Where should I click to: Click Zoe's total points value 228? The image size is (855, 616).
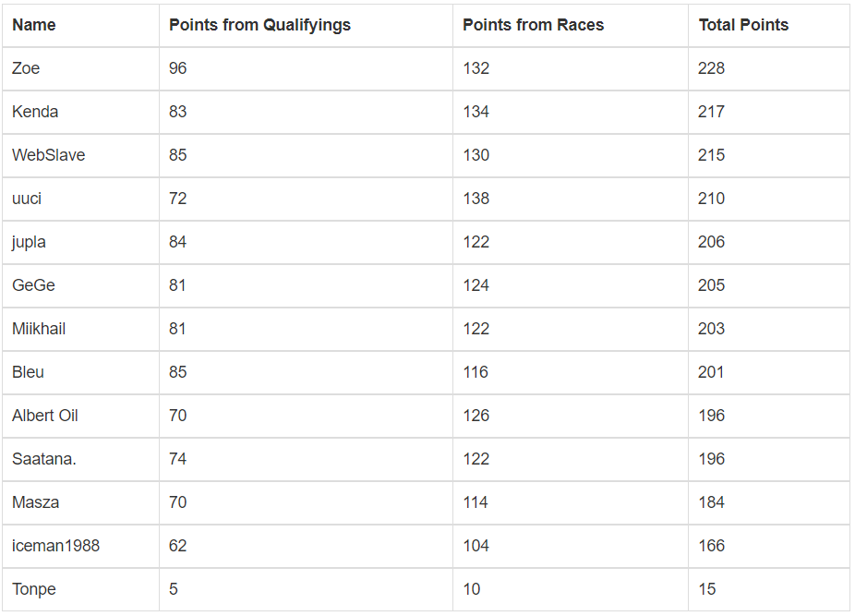[711, 68]
